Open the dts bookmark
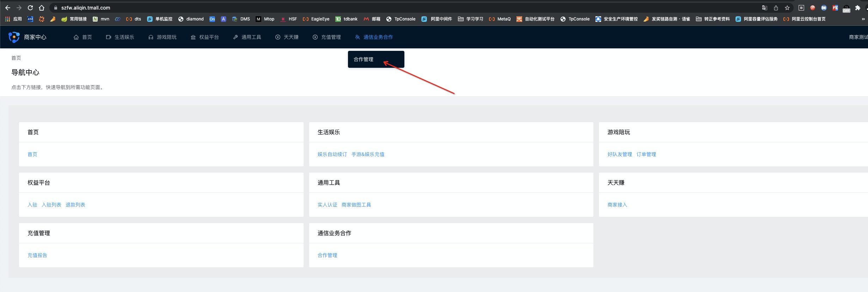 coord(134,19)
